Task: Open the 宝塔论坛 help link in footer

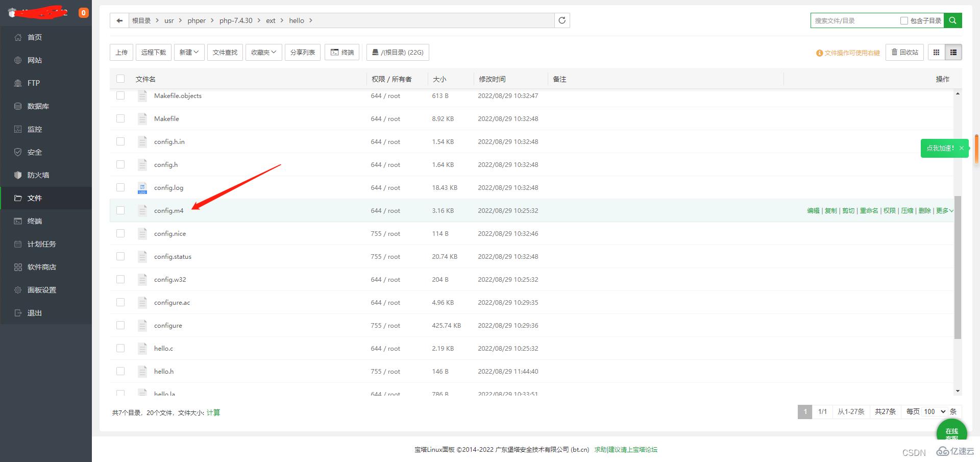Action: click(626, 450)
